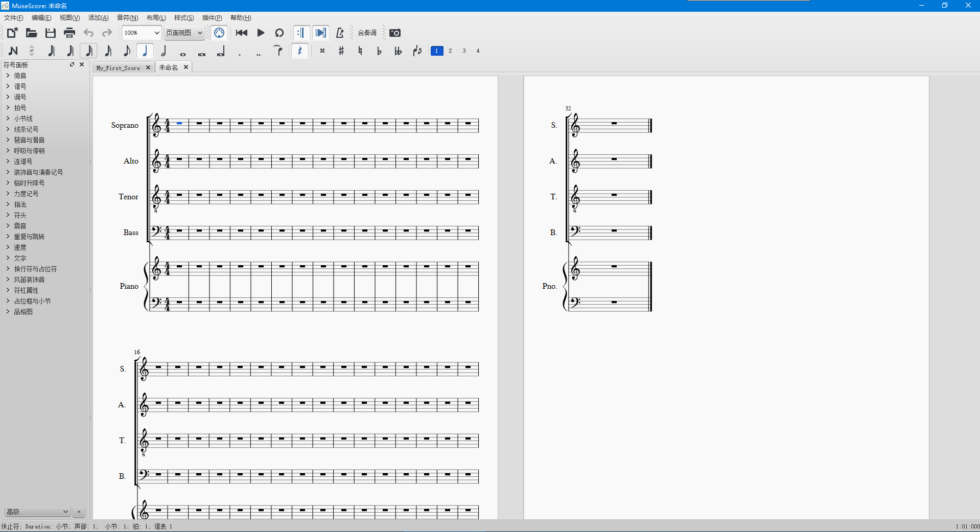The width and height of the screenshot is (980, 532).
Task: Open the 样式(S) menu
Action: click(x=184, y=18)
